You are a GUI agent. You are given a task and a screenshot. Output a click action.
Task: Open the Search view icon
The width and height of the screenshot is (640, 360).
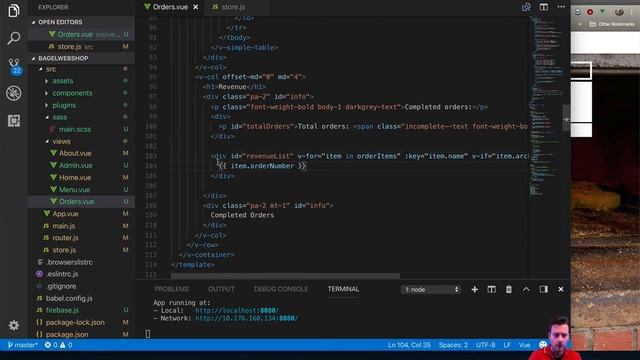pos(13,38)
